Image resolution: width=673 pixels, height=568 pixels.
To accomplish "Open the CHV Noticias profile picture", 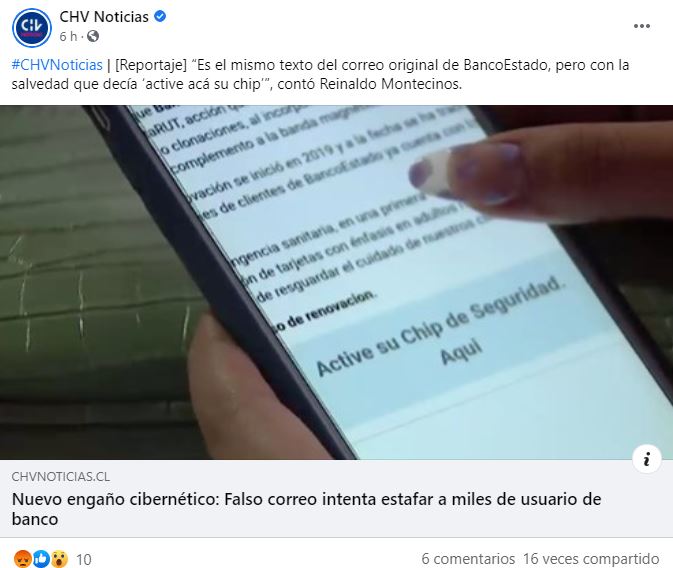I will (x=32, y=27).
